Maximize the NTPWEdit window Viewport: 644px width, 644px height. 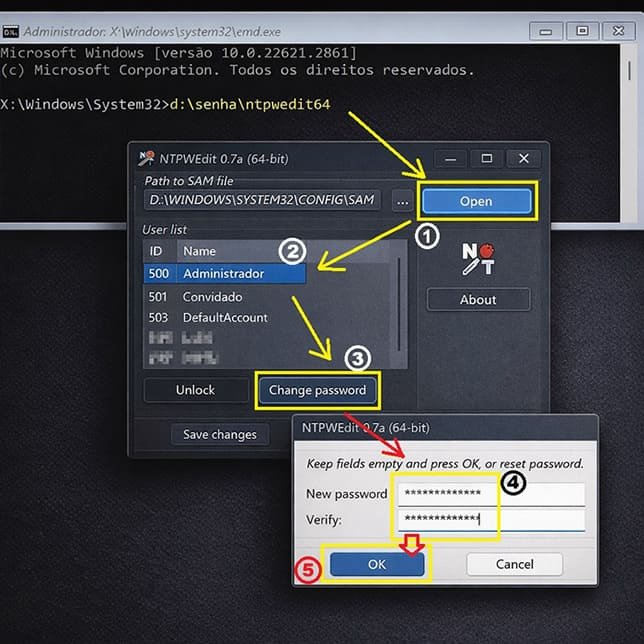(x=487, y=159)
